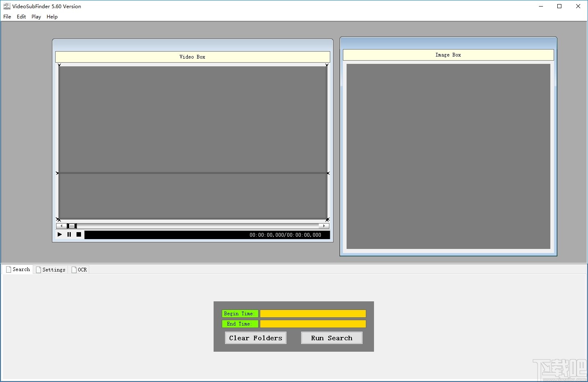Click the video position slider thumb
Screen dimensions: 588x382
pyautogui.click(x=72, y=226)
